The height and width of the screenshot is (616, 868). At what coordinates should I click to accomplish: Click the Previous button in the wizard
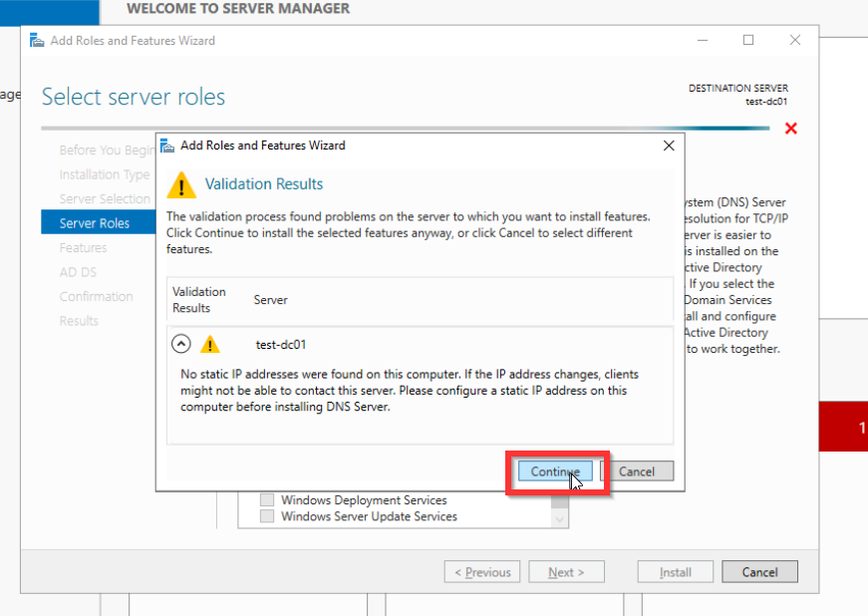click(482, 572)
